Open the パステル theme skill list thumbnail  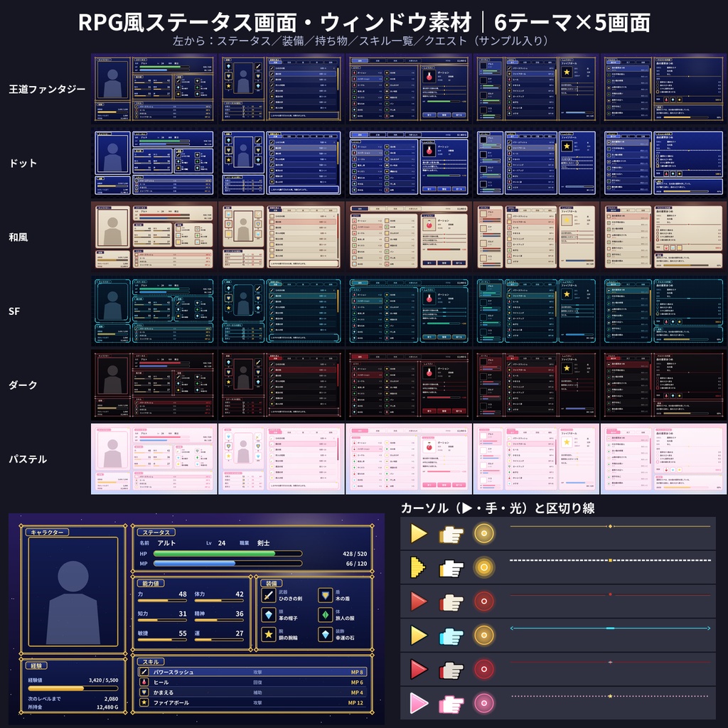tap(536, 459)
